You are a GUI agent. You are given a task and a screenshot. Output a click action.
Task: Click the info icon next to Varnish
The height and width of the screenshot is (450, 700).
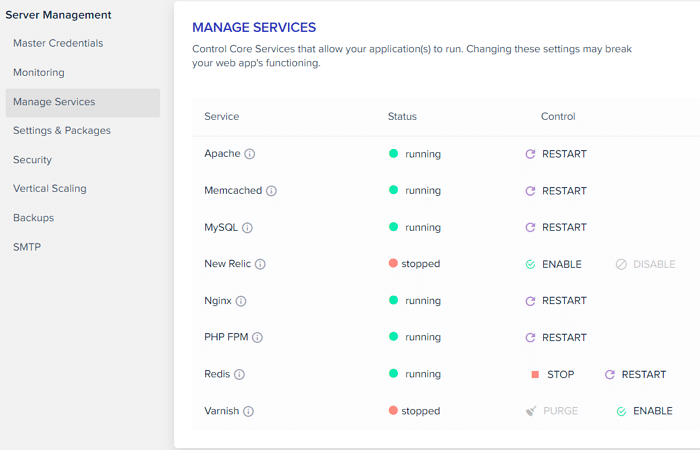pos(249,411)
